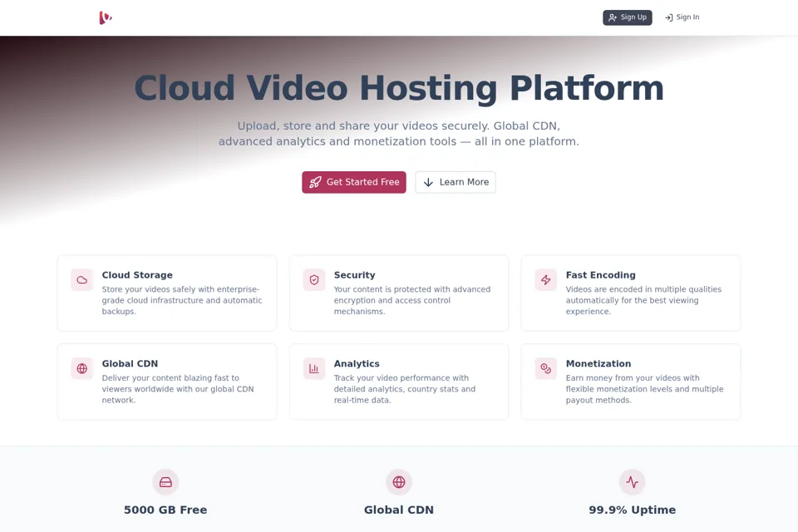Screen dimensions: 798x532
Task: Click the Learn More button
Action: click(x=456, y=182)
